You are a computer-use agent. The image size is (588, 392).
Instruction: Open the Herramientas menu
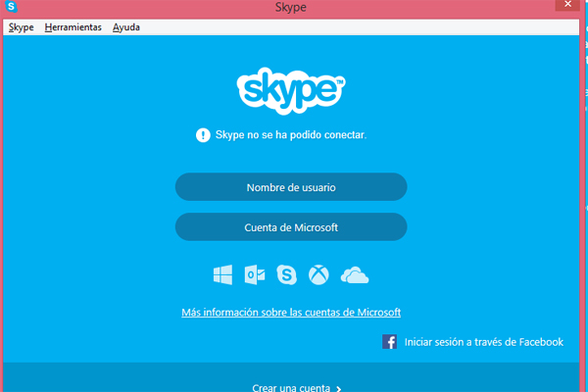[x=73, y=27]
